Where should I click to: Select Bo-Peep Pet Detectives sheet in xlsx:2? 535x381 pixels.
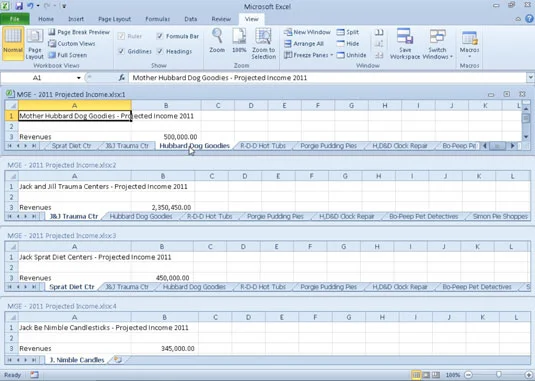click(423, 216)
